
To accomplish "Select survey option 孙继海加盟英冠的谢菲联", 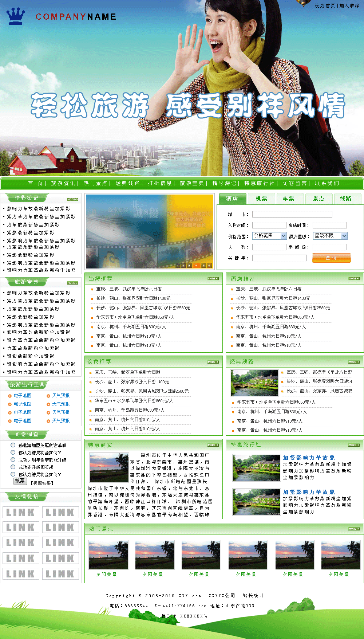I will [13, 445].
